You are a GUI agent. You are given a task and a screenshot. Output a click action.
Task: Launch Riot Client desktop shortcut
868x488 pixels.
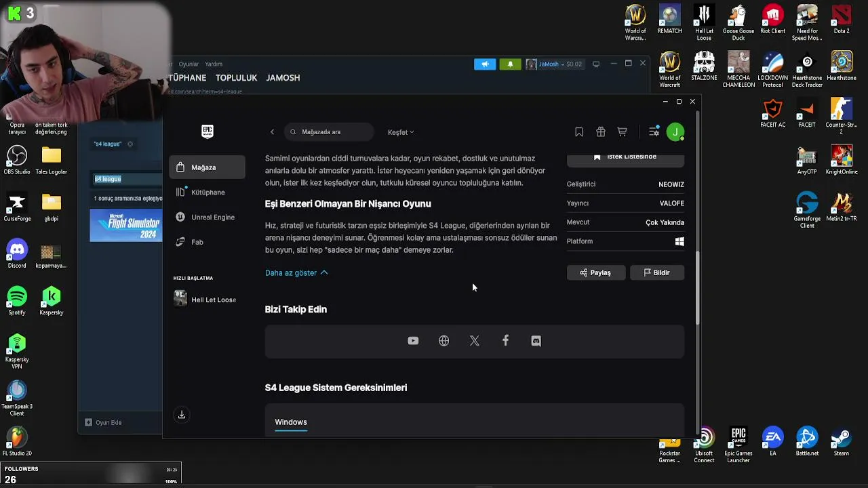(773, 19)
